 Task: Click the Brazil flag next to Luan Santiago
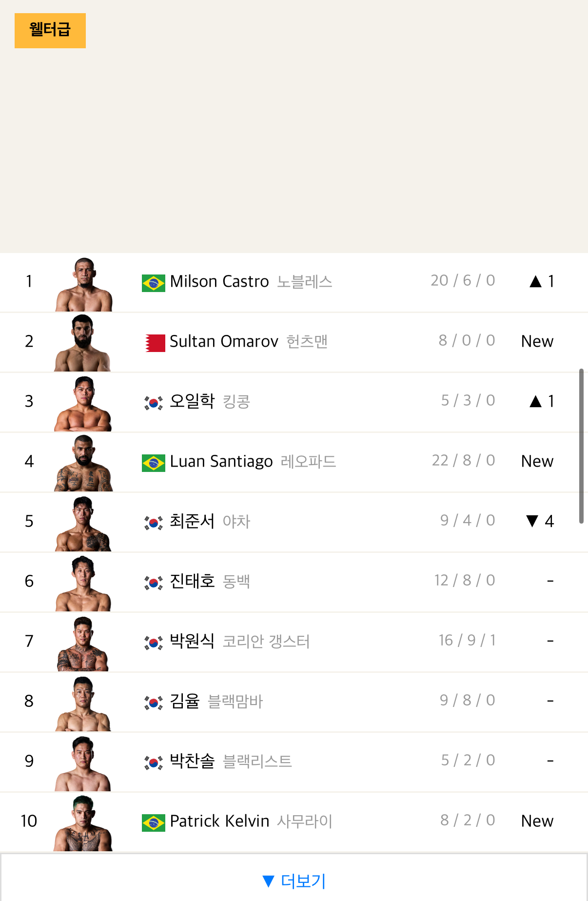click(154, 462)
